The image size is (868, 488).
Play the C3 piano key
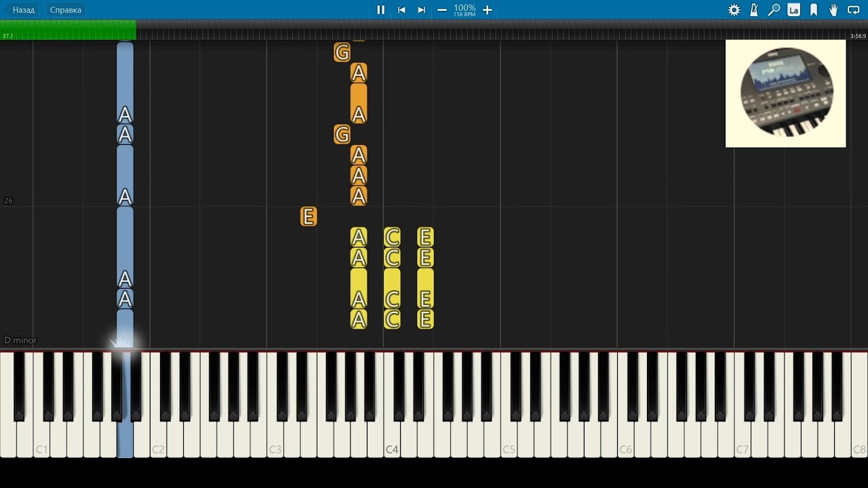275,439
